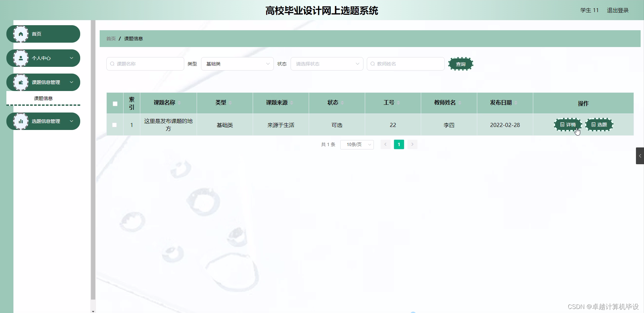This screenshot has height=313, width=644.
Task: Click the home icon on the 首页 sidebar item
Action: (x=20, y=34)
